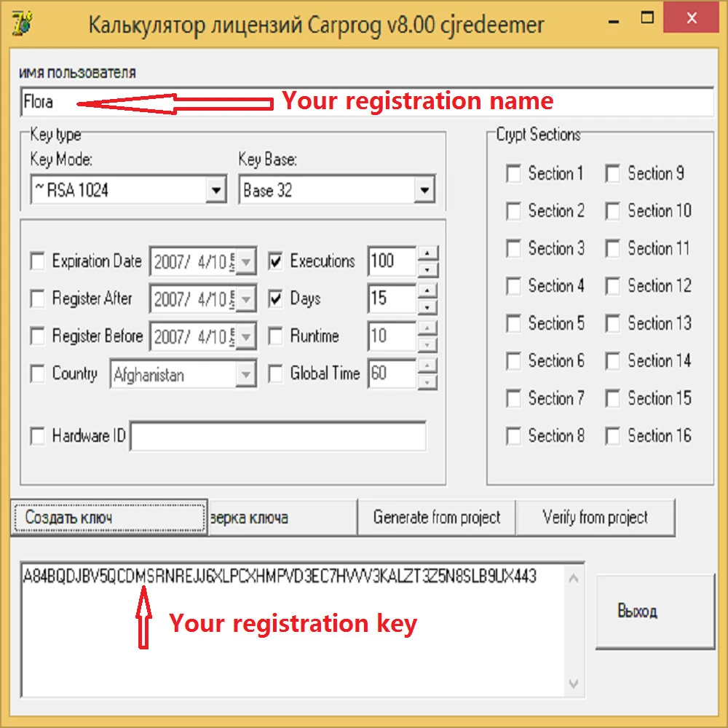Enable the Expiration Date checkbox
Viewport: 728px width, 728px height.
(x=37, y=261)
